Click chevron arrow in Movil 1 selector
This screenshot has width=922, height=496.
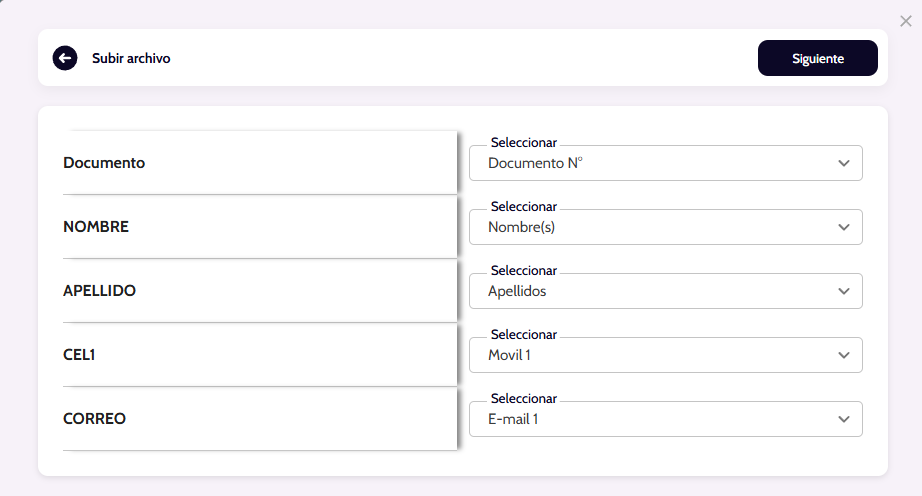pyautogui.click(x=844, y=355)
